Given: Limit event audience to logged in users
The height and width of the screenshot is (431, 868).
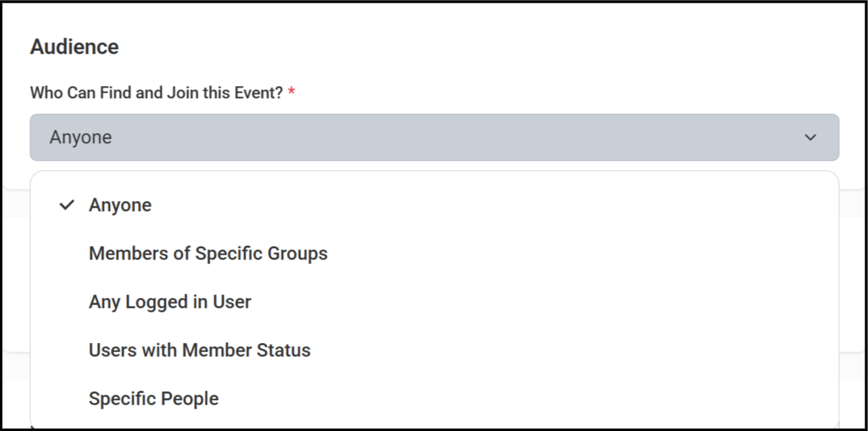Looking at the screenshot, I should [x=170, y=302].
